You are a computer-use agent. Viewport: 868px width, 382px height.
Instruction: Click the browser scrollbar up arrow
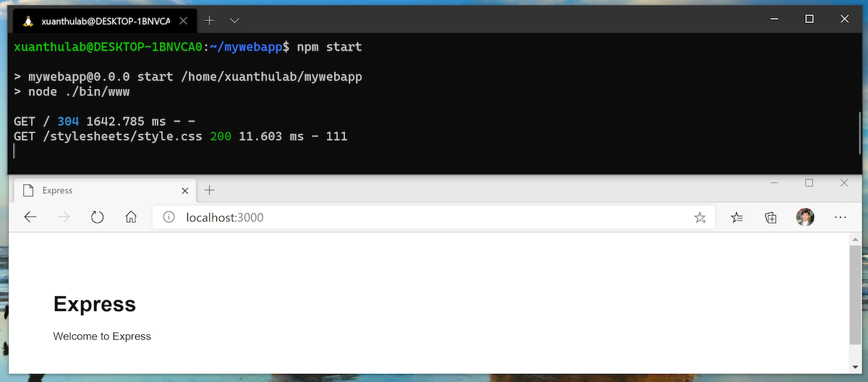click(855, 239)
